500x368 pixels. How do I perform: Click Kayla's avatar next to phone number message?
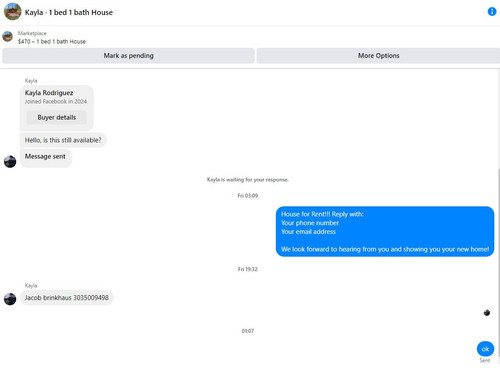point(10,299)
